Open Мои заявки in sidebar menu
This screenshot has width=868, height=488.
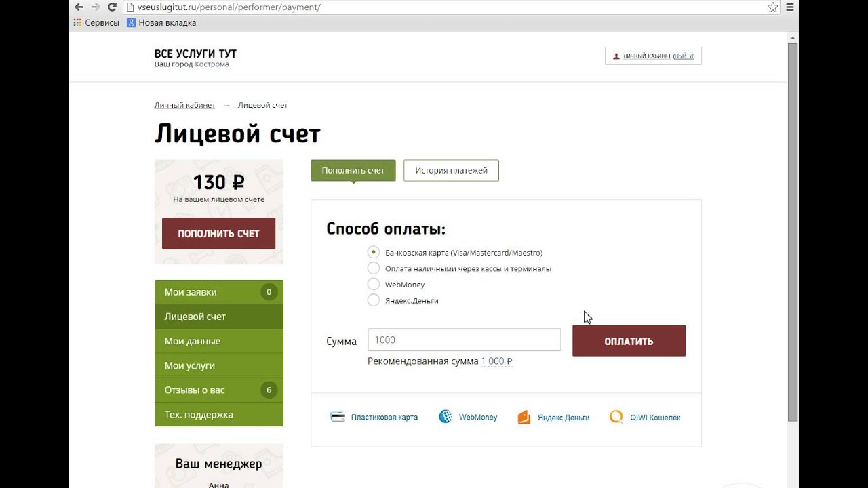tap(219, 292)
